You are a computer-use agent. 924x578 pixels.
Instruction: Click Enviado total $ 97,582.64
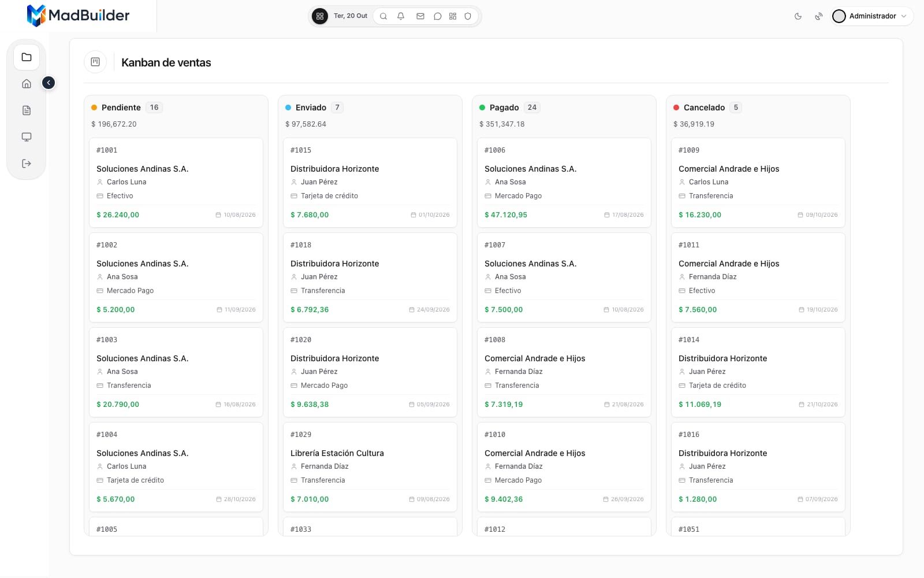pyautogui.click(x=305, y=124)
